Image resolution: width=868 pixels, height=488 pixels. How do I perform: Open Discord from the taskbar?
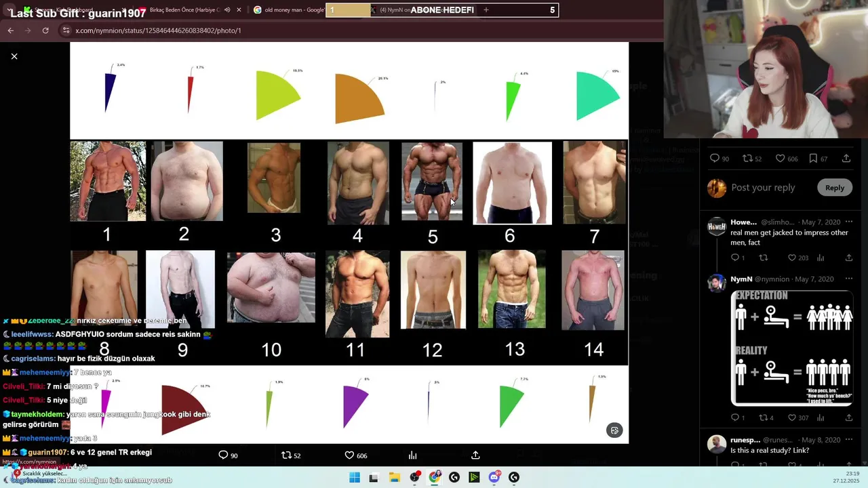click(x=494, y=478)
